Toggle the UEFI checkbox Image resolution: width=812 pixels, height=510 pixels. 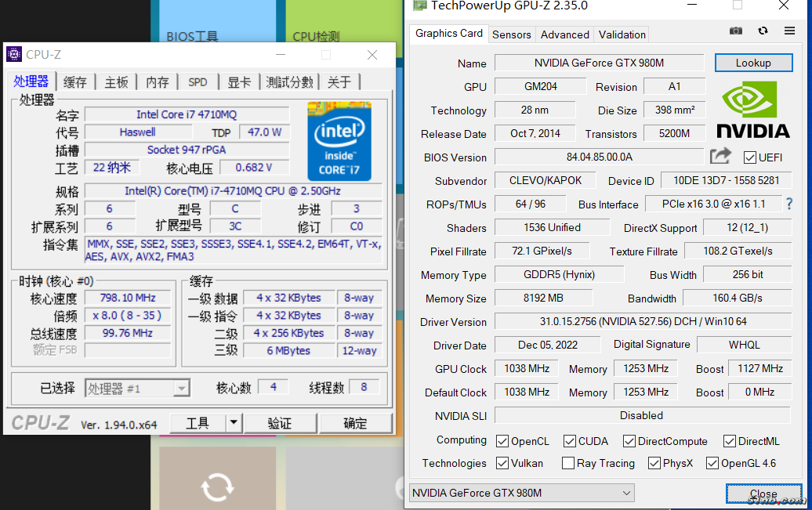pos(749,157)
